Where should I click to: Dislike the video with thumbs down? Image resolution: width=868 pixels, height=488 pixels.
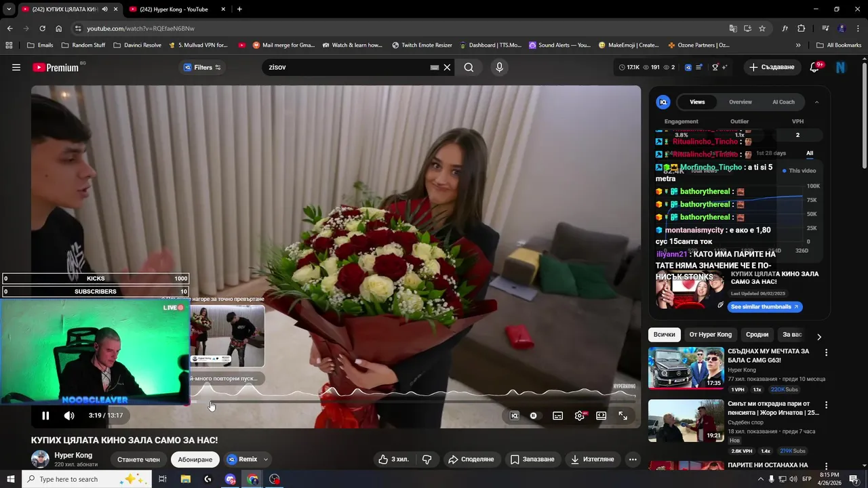coord(427,460)
